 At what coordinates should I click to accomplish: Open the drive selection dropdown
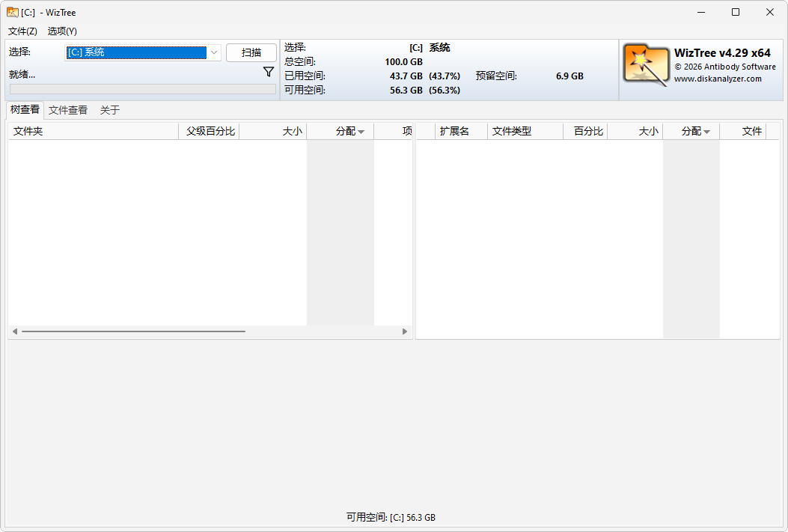point(214,52)
